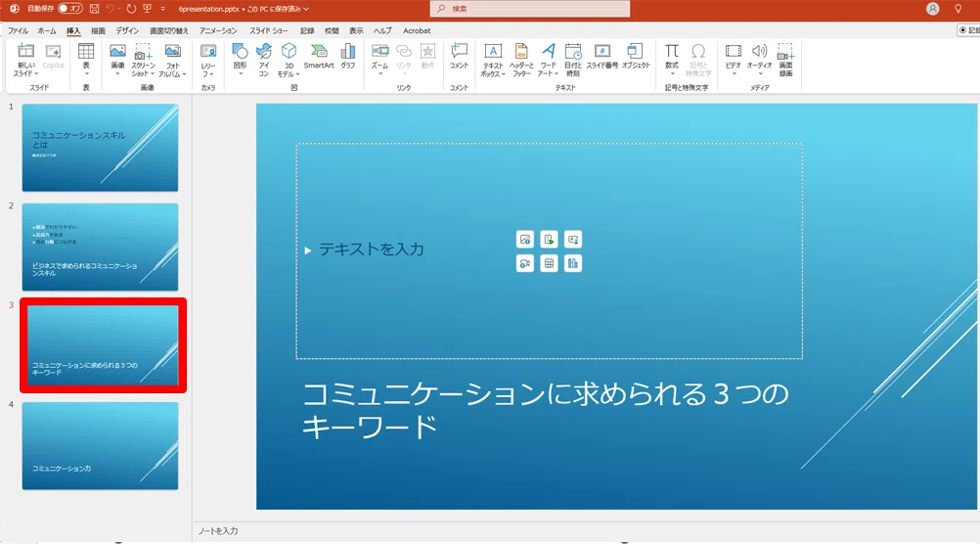The height and width of the screenshot is (544, 980).
Task: Click bar chart icon in placeholder
Action: tap(573, 263)
